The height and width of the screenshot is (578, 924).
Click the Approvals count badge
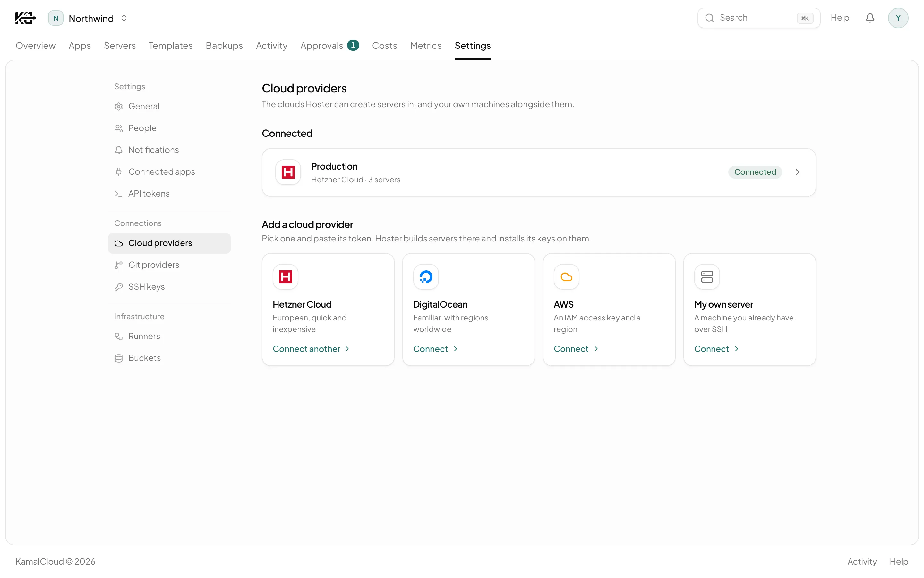353,45
